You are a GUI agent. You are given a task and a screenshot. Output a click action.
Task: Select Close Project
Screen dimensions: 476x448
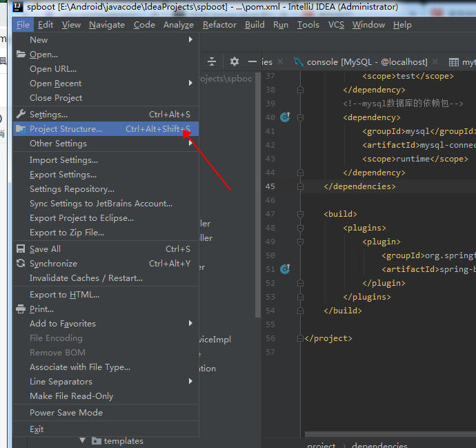[x=106, y=98]
